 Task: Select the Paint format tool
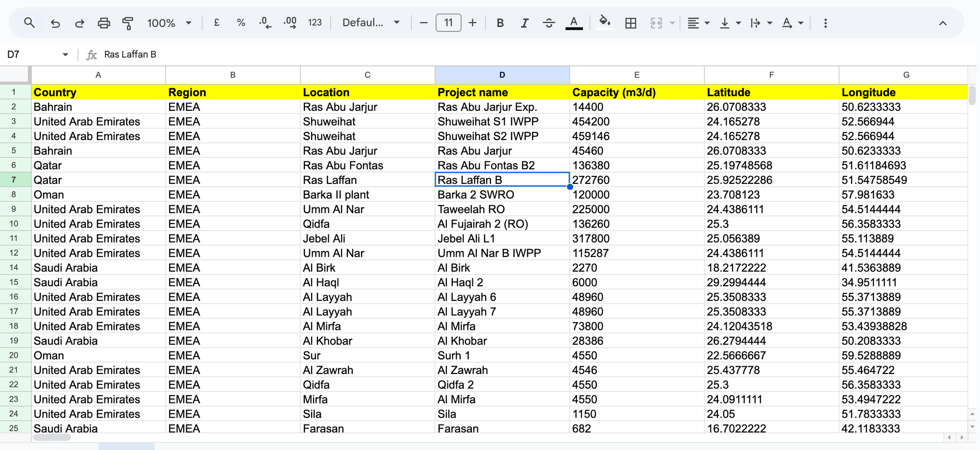click(x=128, y=23)
